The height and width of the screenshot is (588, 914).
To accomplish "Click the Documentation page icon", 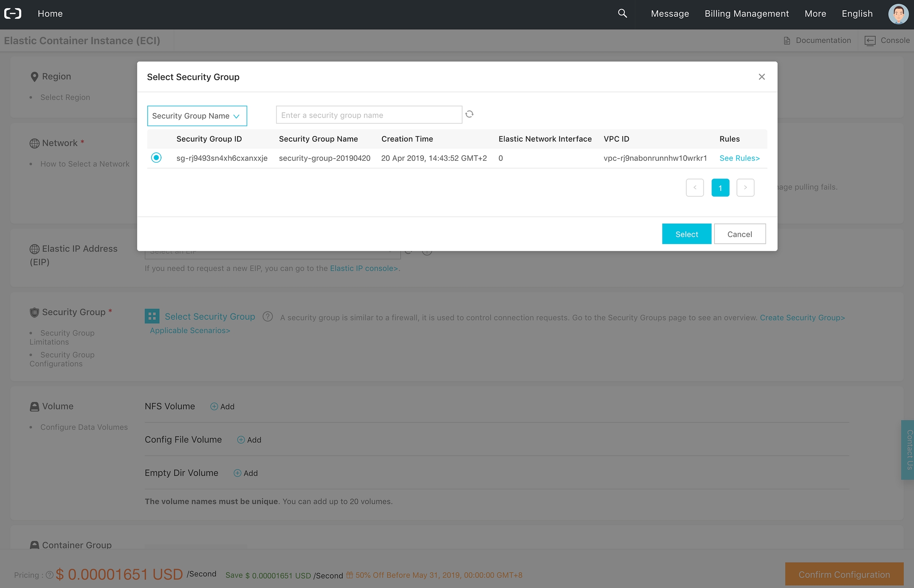I will point(787,40).
